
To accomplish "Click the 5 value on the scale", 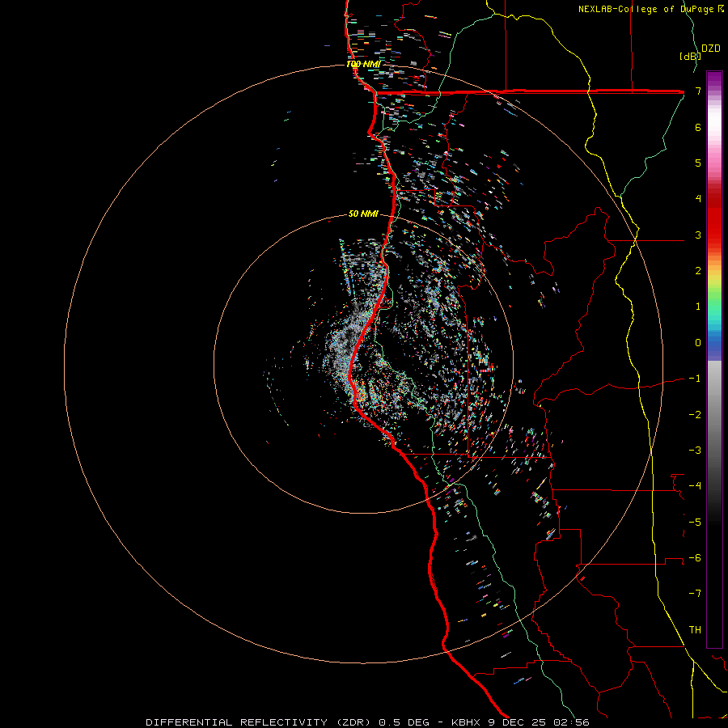I will click(698, 163).
